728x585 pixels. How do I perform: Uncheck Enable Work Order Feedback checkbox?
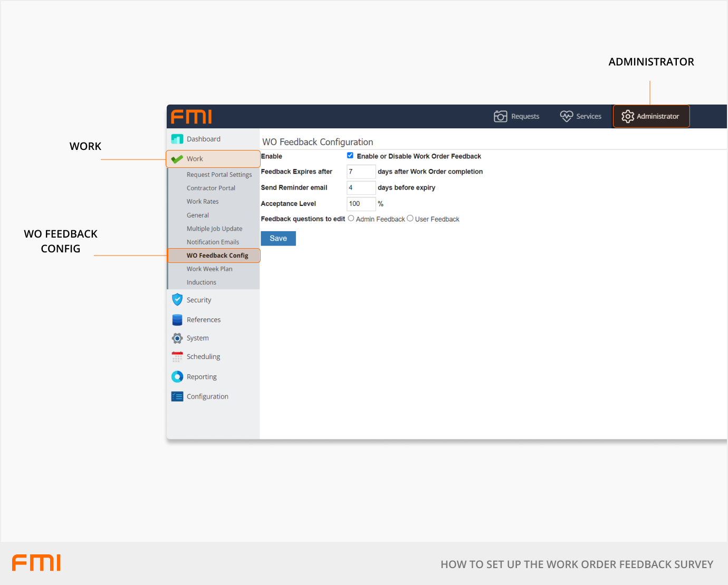tap(350, 156)
